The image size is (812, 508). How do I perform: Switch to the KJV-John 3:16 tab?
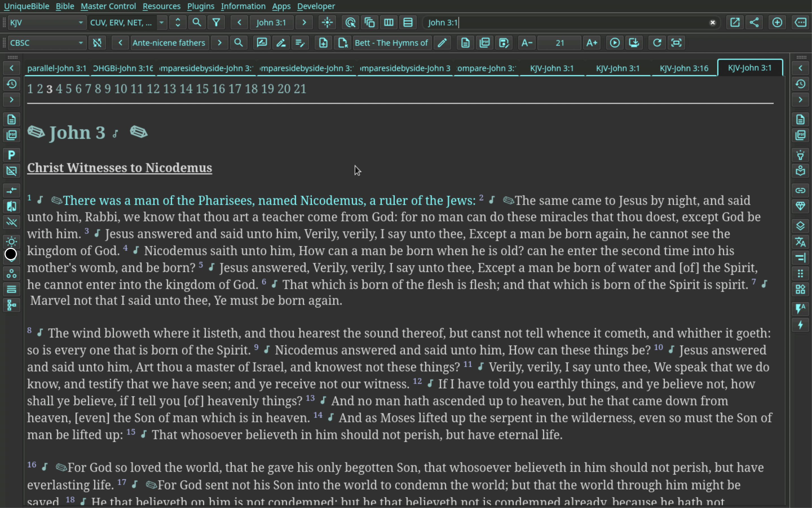[x=684, y=68]
